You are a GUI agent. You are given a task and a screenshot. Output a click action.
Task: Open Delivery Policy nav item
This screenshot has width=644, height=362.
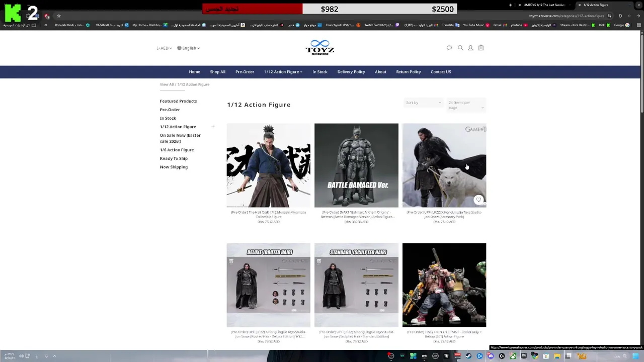point(351,72)
